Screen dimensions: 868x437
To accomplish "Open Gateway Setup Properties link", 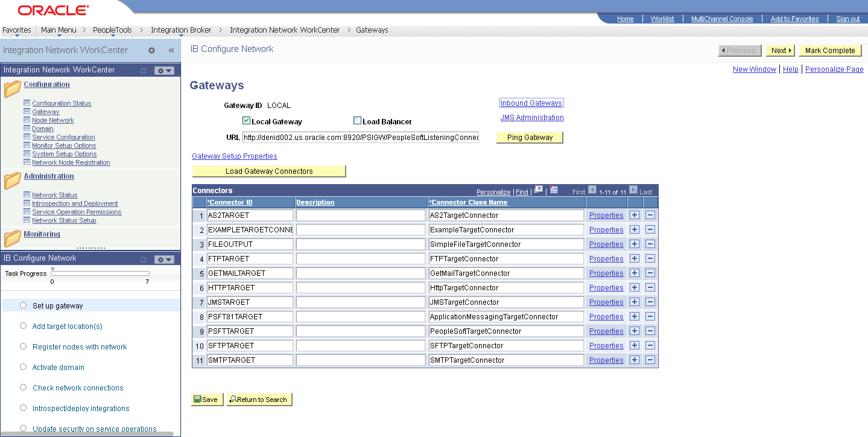I will (x=234, y=156).
